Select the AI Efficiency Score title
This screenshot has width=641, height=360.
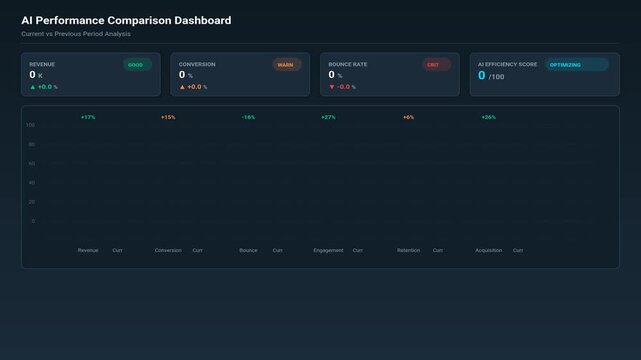tap(507, 64)
